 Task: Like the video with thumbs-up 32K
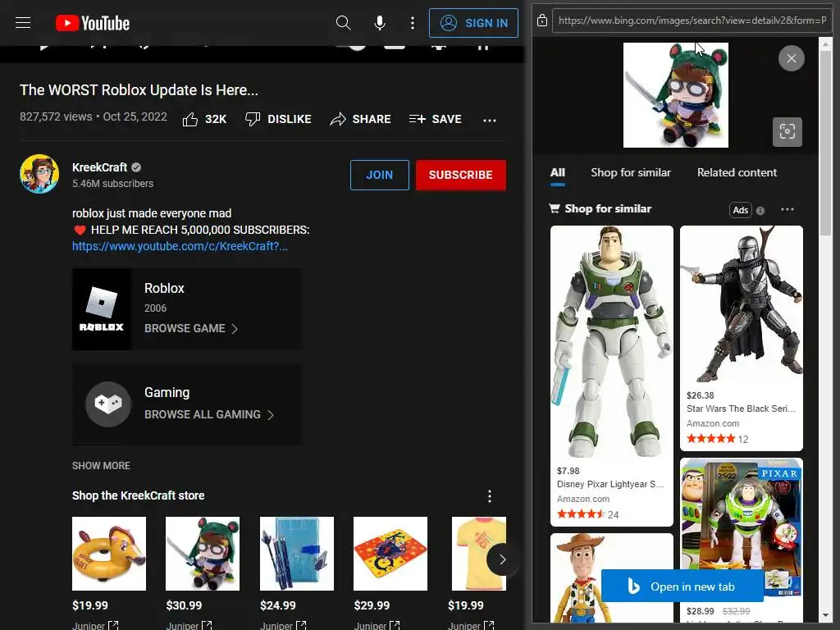point(204,119)
